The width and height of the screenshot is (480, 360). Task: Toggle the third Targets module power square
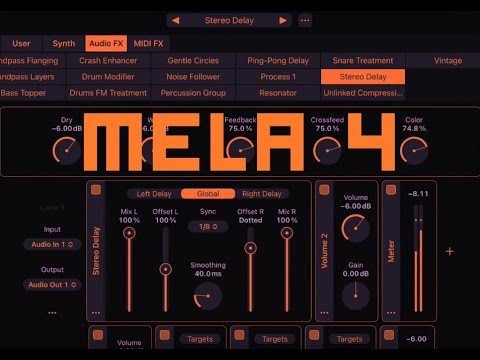314,335
